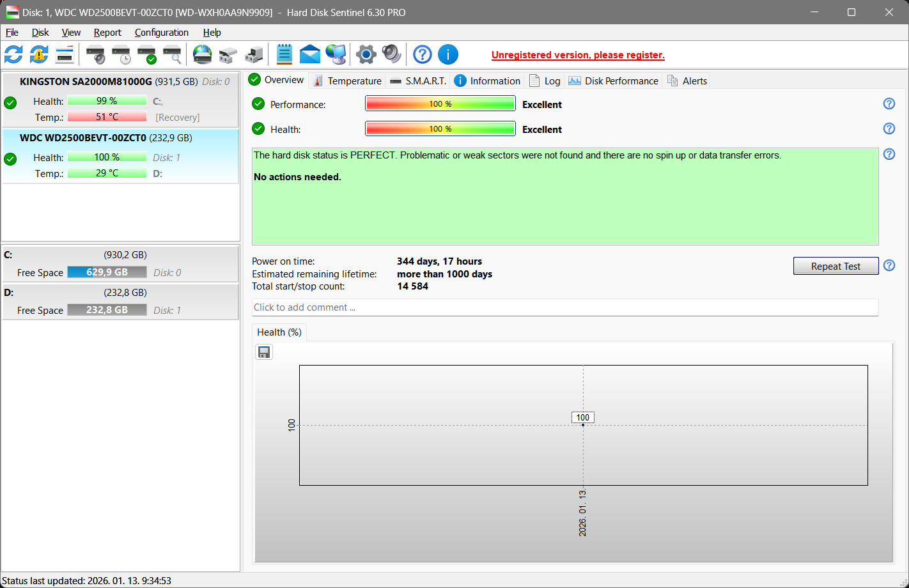
Task: Start the disk noise test icon
Action: [x=96, y=55]
